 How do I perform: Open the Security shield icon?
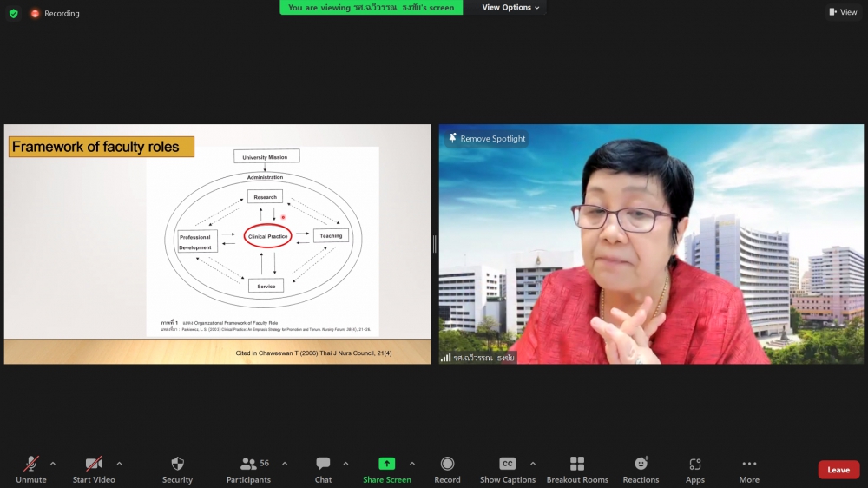tap(177, 464)
